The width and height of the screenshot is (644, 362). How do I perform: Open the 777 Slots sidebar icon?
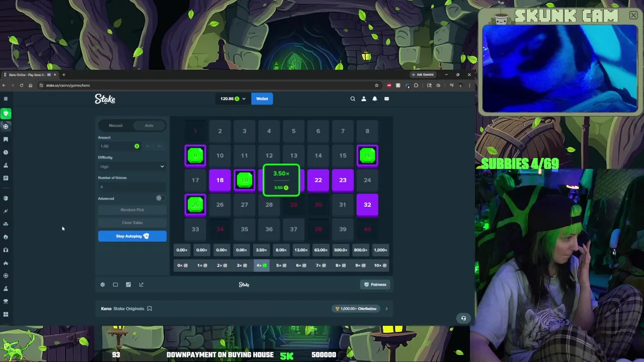[6, 224]
